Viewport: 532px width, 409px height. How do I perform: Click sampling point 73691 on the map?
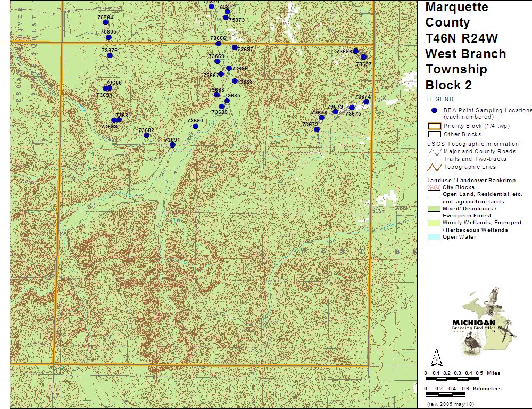[172, 145]
